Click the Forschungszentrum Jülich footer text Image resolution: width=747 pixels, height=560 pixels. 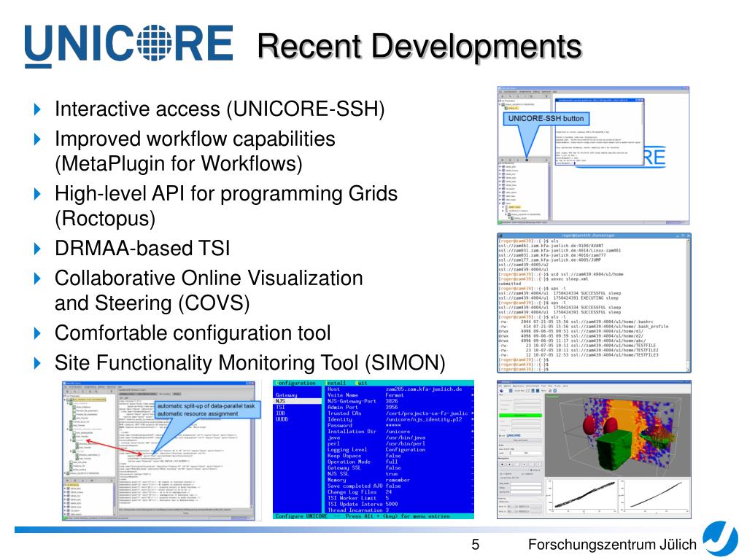pyautogui.click(x=612, y=544)
